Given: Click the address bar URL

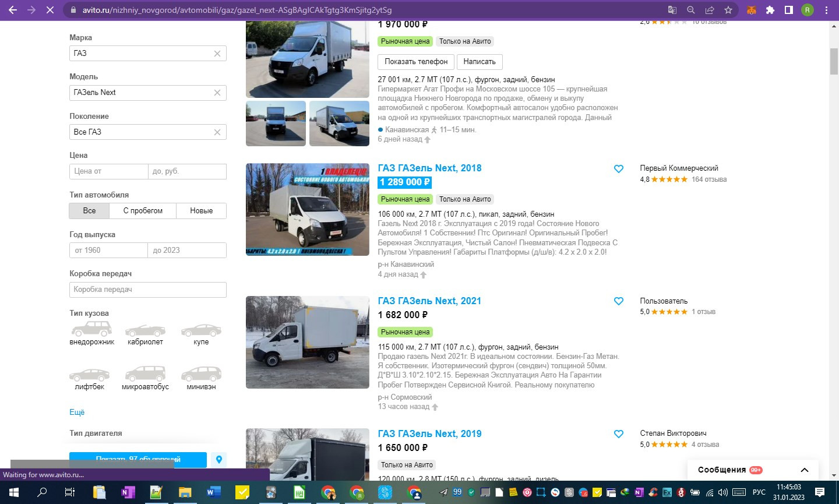Looking at the screenshot, I should tap(237, 10).
